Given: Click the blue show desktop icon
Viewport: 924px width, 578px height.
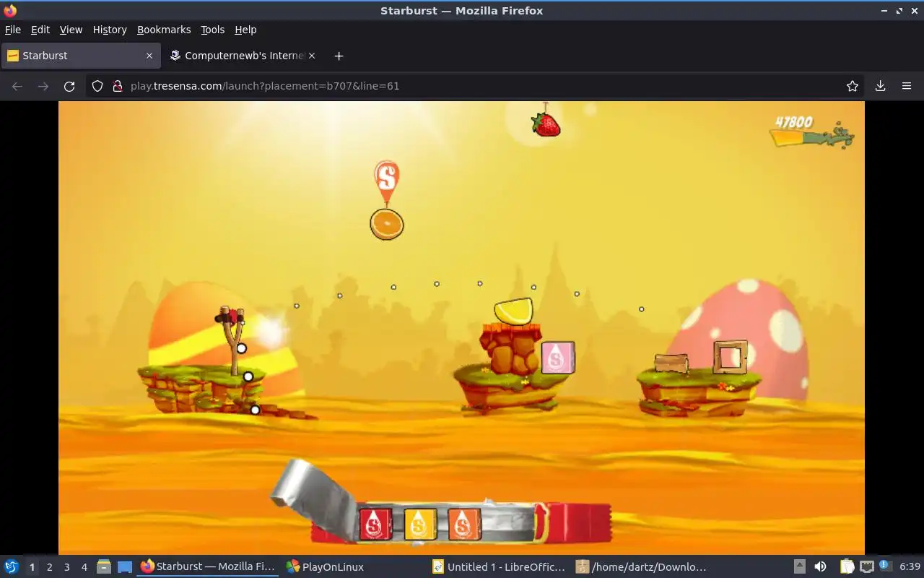Looking at the screenshot, I should tap(125, 567).
